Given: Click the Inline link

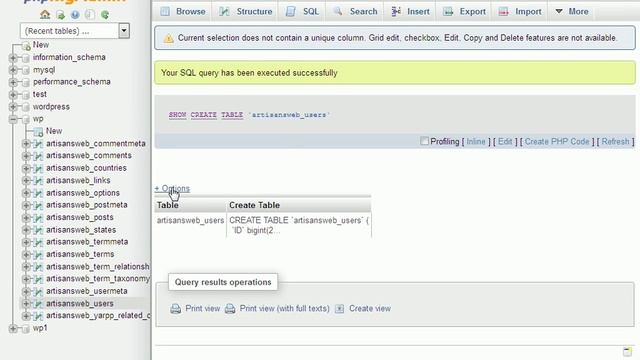Looking at the screenshot, I should click(x=476, y=142).
